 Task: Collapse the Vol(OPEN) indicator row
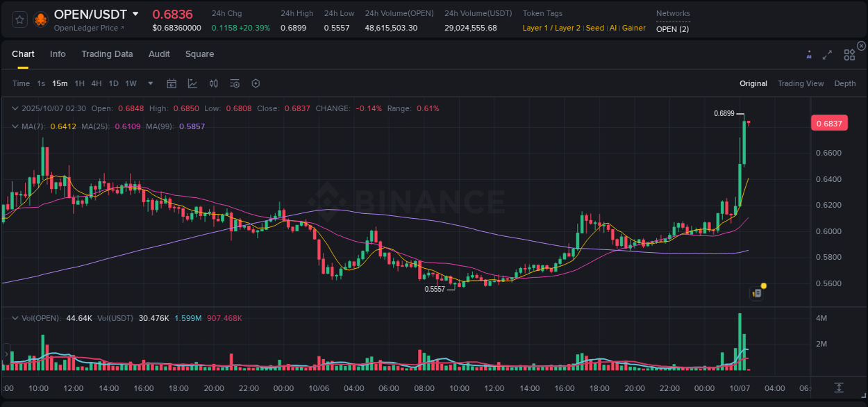(15, 318)
